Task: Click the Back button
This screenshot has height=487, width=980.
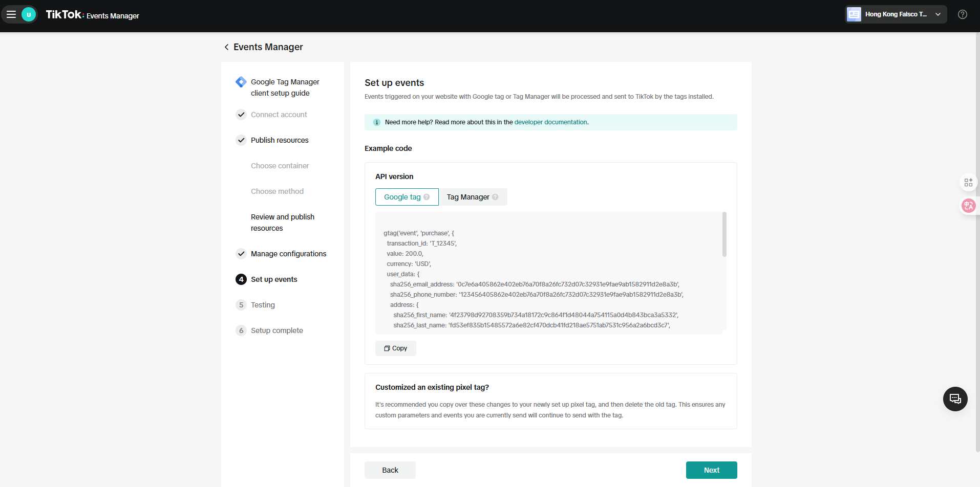Action: 390,470
